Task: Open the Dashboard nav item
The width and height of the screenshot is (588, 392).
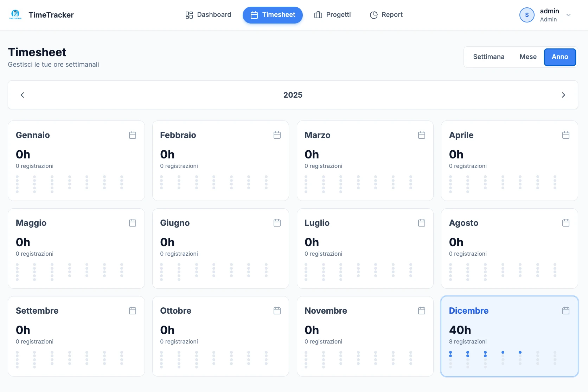Action: pos(208,15)
